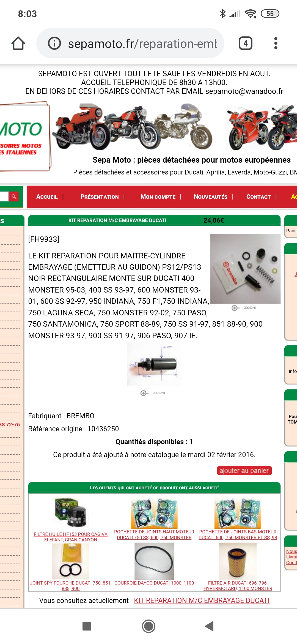Screen dimensions: 297x644
Task: Click the orange and red motorcycles banner image
Action: tap(132, 127)
